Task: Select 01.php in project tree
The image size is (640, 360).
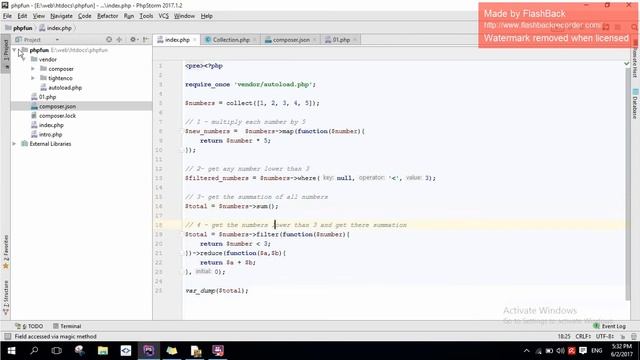Action: pos(43,97)
